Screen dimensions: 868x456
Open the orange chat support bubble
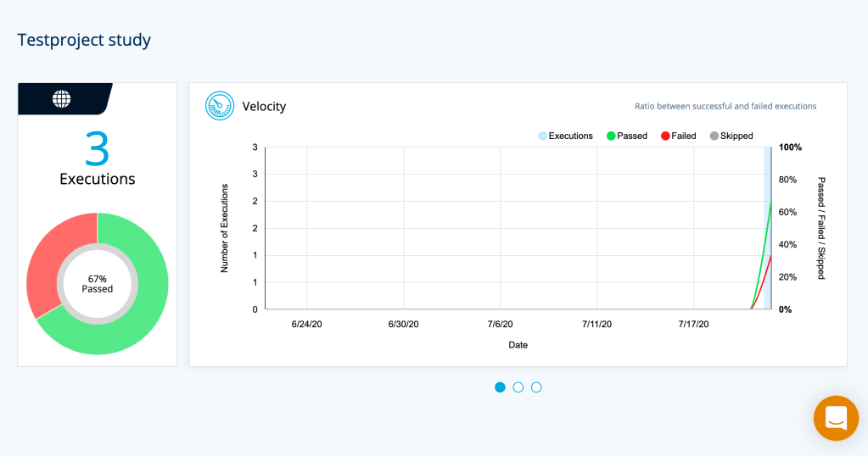click(835, 418)
